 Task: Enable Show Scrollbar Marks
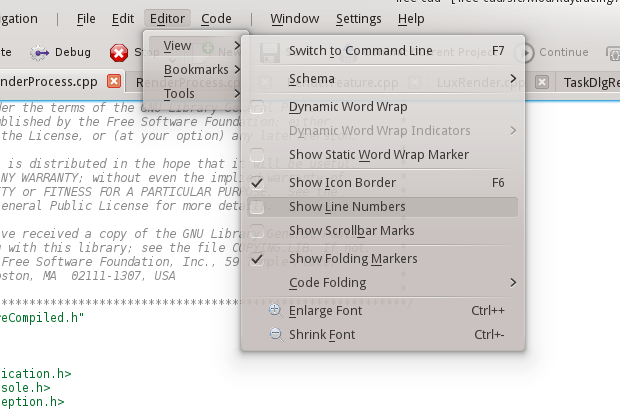tap(257, 231)
